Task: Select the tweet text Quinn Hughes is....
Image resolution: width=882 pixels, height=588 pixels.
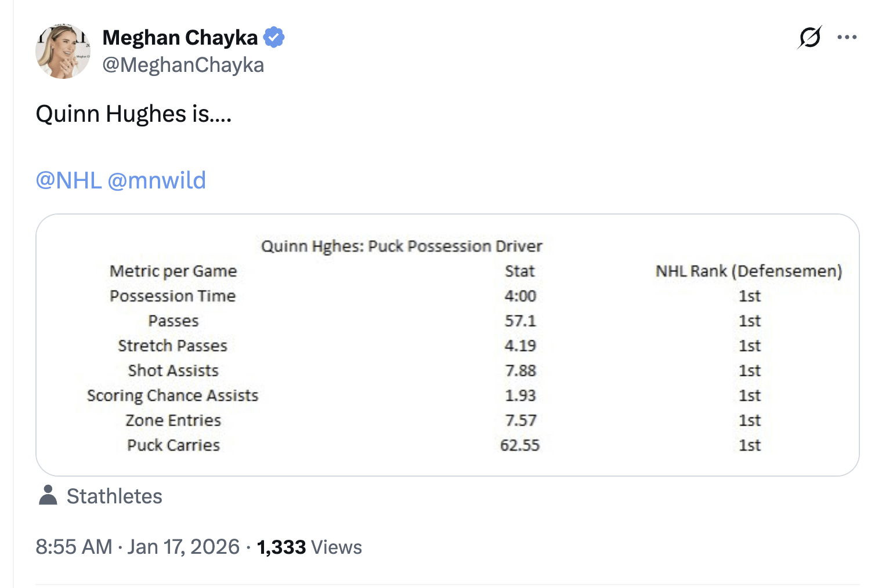Action: [x=133, y=114]
